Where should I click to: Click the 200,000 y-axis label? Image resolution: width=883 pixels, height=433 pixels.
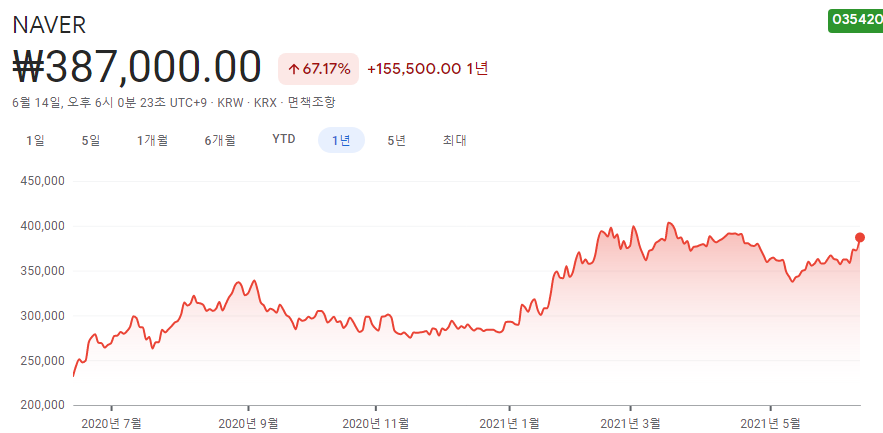pyautogui.click(x=42, y=405)
